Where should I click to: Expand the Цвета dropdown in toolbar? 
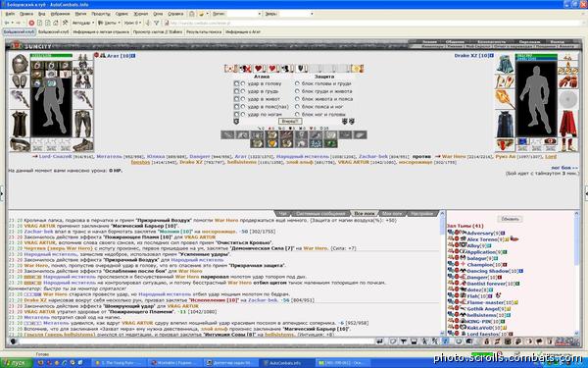point(109,23)
